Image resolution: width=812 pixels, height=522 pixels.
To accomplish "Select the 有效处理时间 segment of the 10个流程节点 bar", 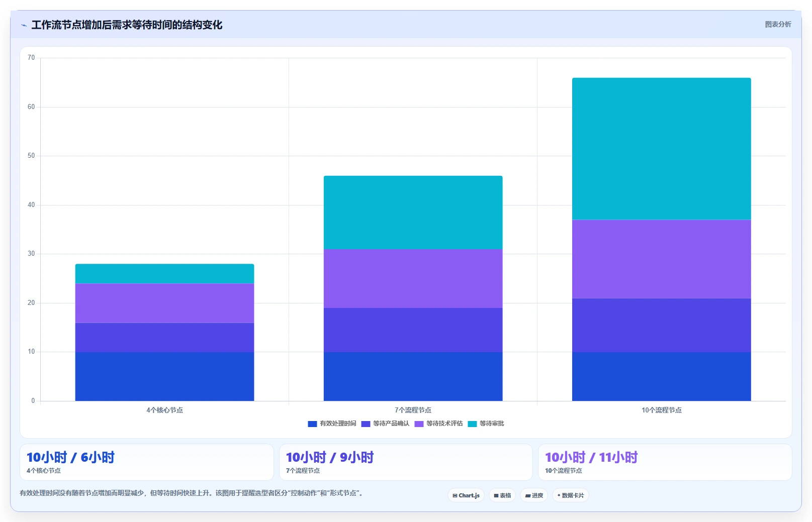I will click(661, 376).
